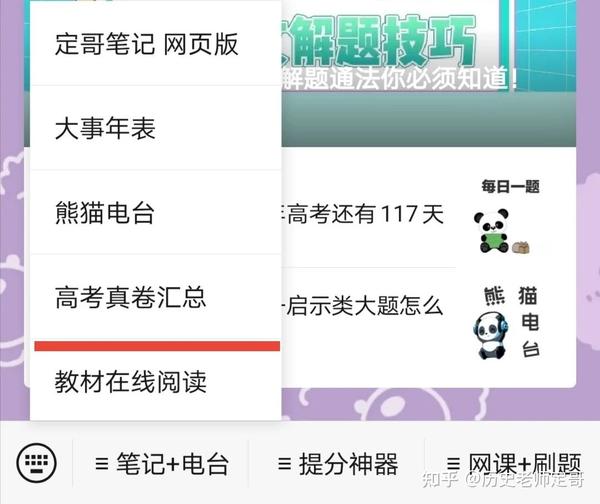This screenshot has height=504, width=600.
Task: Switch to keyboard input mode icon
Action: [37, 463]
